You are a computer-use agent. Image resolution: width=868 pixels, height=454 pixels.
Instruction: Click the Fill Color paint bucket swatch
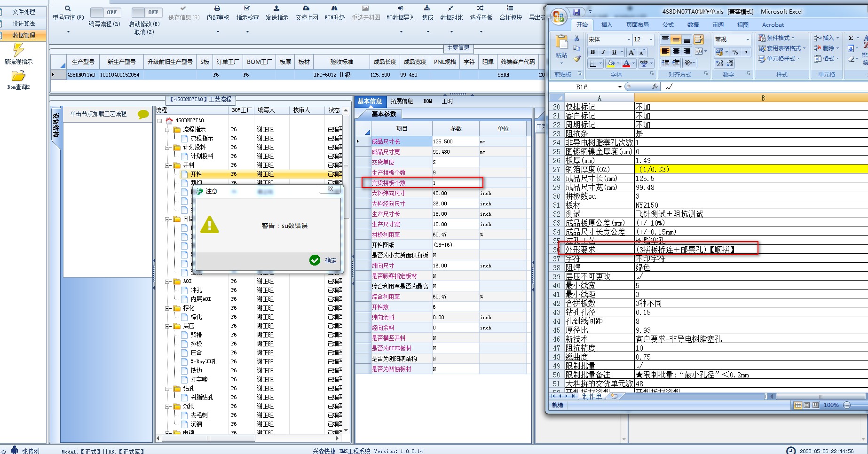click(611, 63)
